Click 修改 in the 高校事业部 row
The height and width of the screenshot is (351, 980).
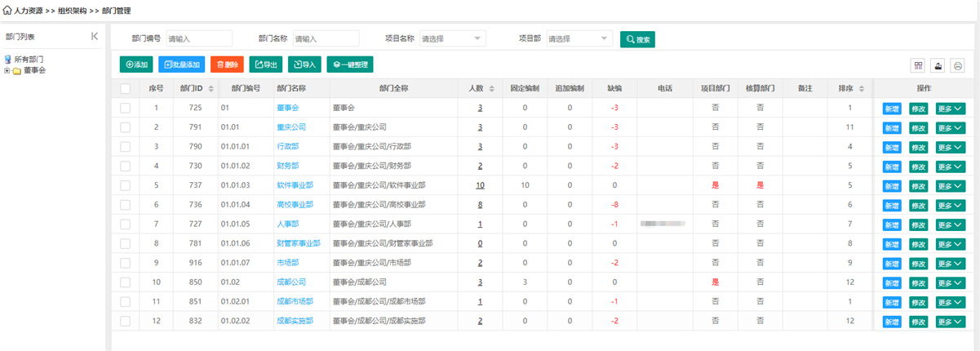918,205
